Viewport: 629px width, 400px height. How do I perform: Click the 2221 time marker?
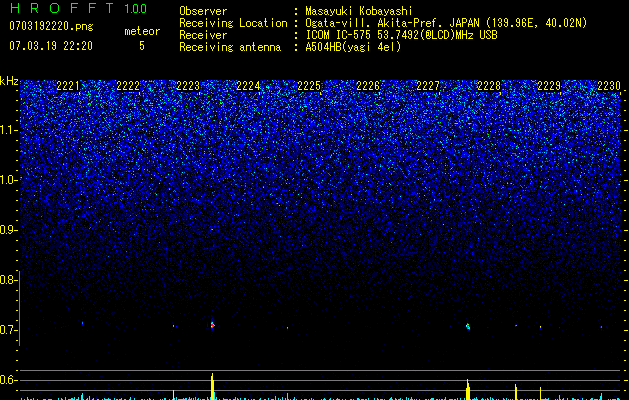68,86
